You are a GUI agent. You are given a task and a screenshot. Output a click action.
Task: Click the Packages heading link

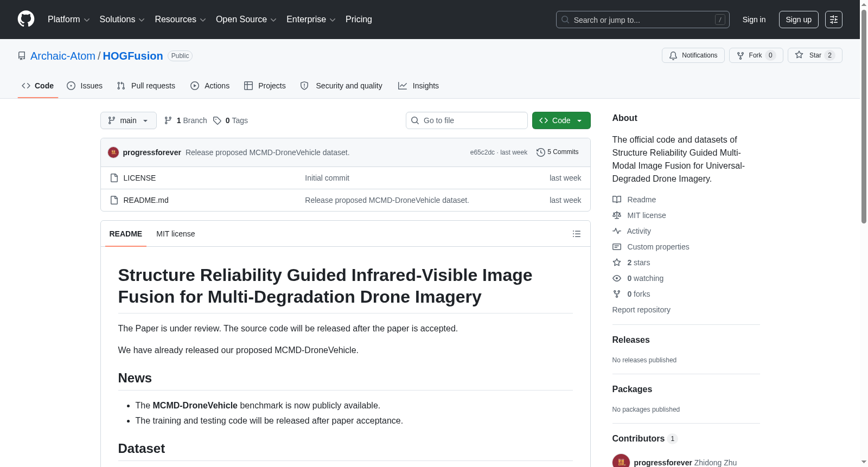[632, 389]
